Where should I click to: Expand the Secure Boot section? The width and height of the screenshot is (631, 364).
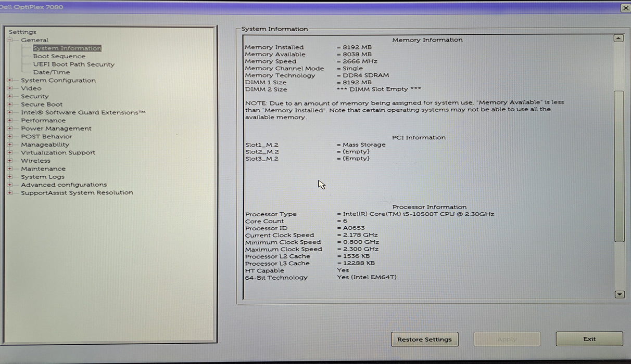tap(9, 104)
